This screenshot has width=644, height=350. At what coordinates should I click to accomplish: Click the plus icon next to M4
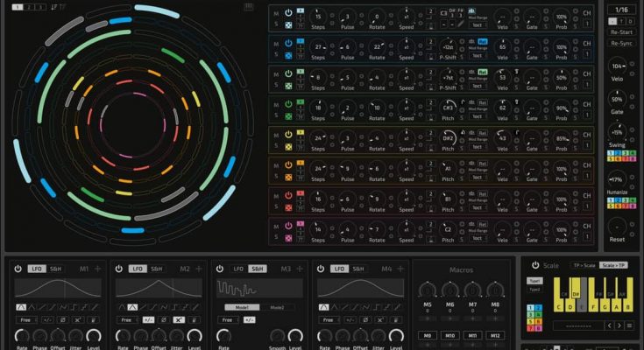399,269
